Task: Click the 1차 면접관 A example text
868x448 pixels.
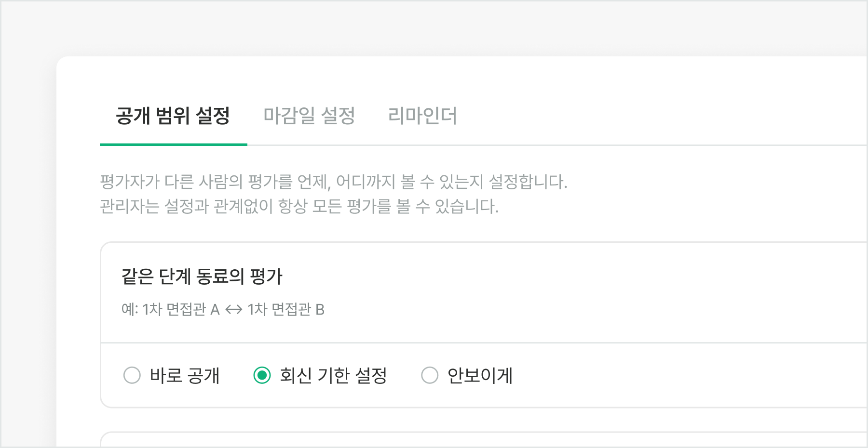Action: pyautogui.click(x=181, y=309)
